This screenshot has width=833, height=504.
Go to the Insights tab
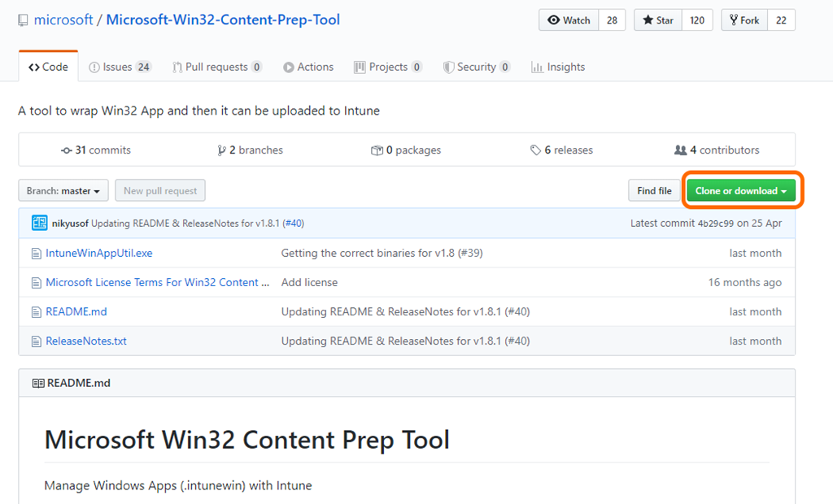point(558,67)
